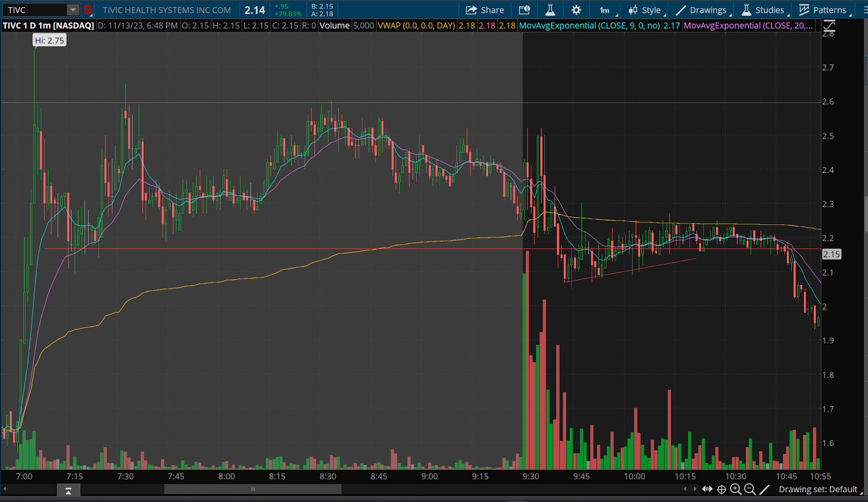Image resolution: width=868 pixels, height=502 pixels.
Task: Click the expand/collapse time axis arrows icon
Action: (x=707, y=490)
